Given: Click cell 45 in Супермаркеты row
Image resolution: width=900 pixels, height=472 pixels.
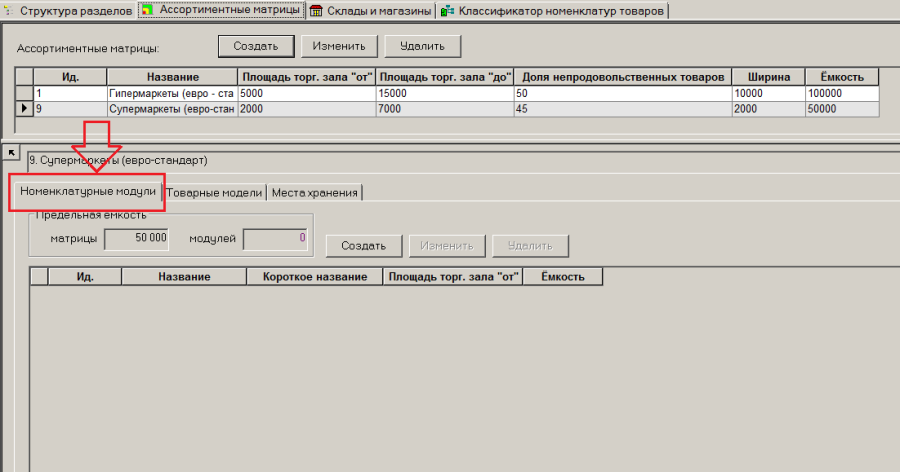Looking at the screenshot, I should click(x=623, y=109).
